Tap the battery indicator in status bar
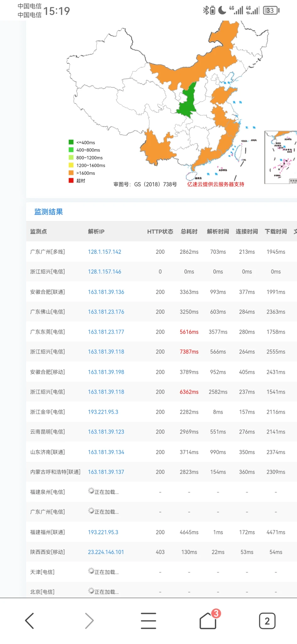297x644 pixels. [x=271, y=10]
